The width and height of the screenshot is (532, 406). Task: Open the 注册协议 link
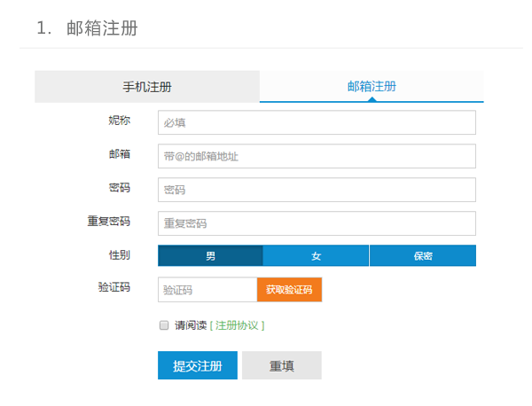pyautogui.click(x=237, y=325)
